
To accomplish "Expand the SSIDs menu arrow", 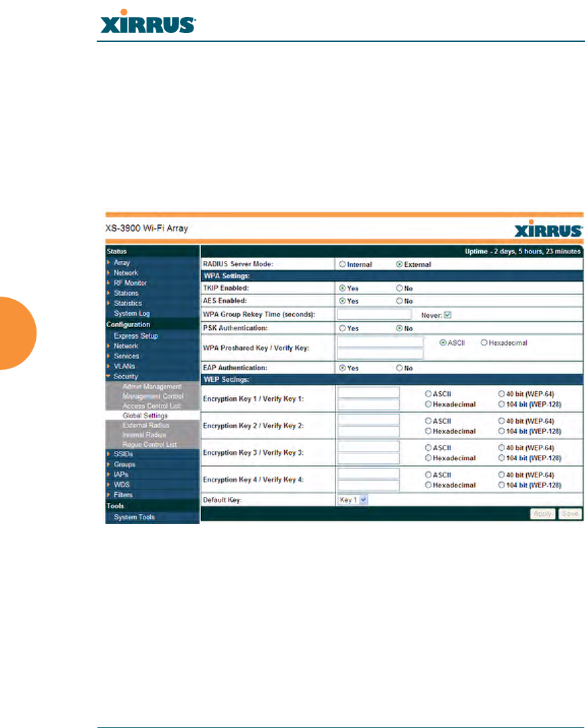I will [109, 454].
